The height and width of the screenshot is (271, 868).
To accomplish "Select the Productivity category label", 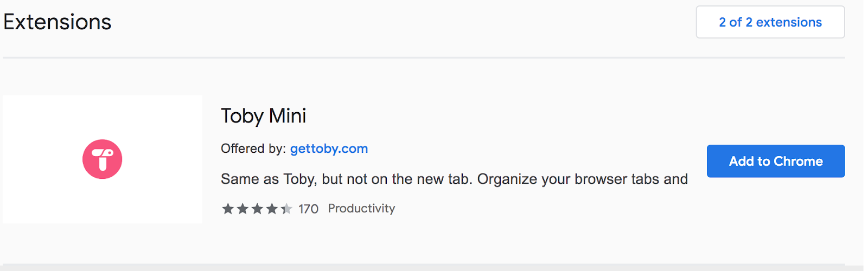I will pyautogui.click(x=361, y=209).
